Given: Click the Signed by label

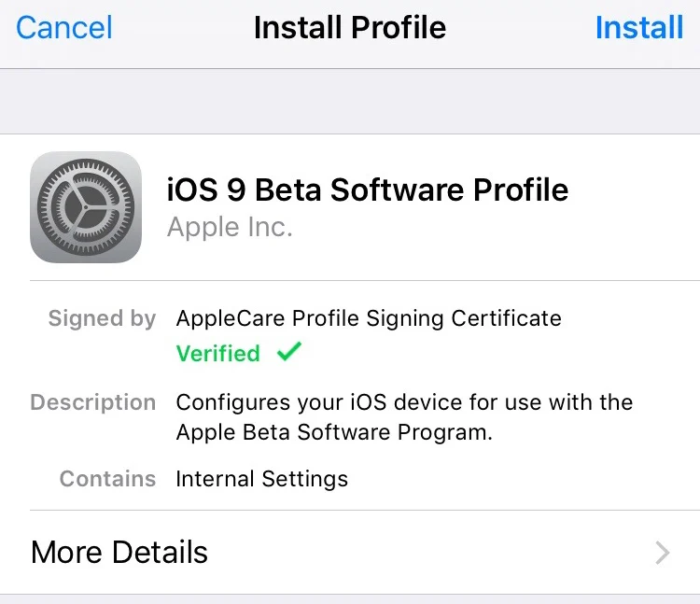Looking at the screenshot, I should tap(102, 318).
